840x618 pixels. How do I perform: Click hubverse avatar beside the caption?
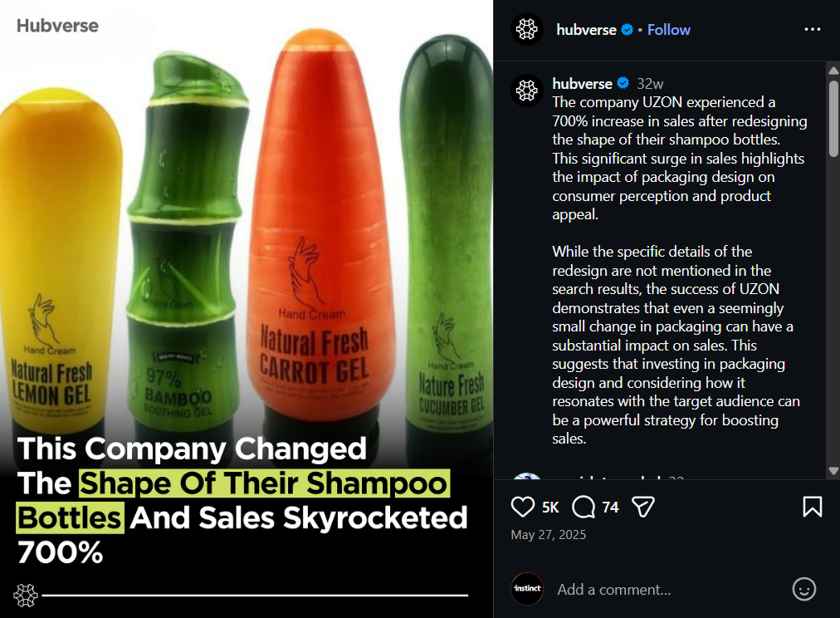pyautogui.click(x=526, y=90)
